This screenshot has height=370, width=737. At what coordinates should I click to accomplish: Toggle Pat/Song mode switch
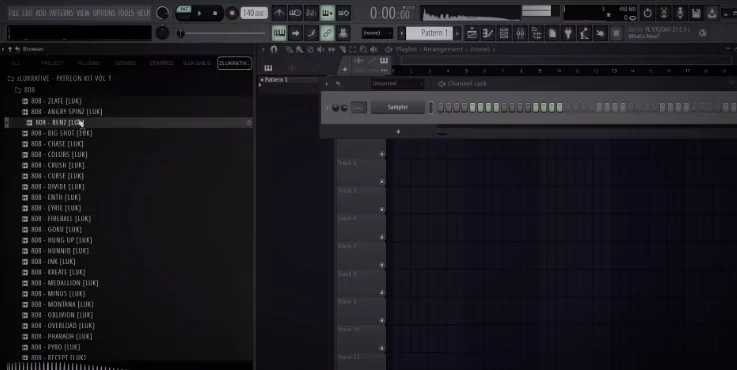click(184, 13)
